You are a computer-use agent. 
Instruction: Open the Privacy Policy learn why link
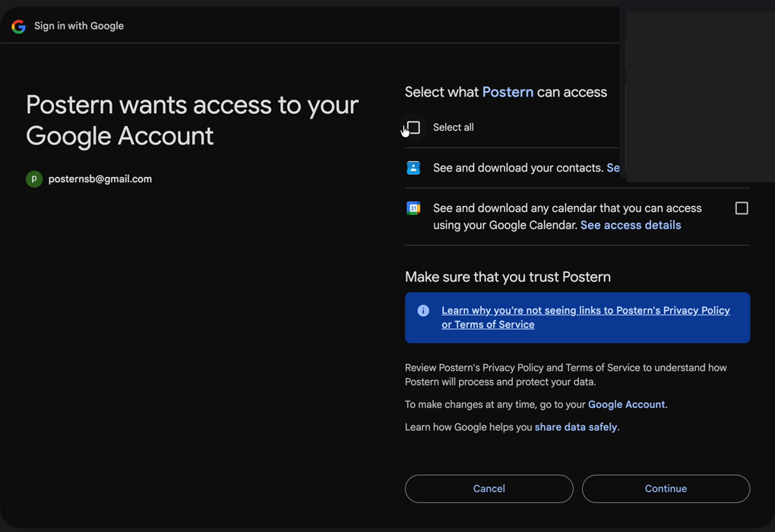pyautogui.click(x=585, y=318)
